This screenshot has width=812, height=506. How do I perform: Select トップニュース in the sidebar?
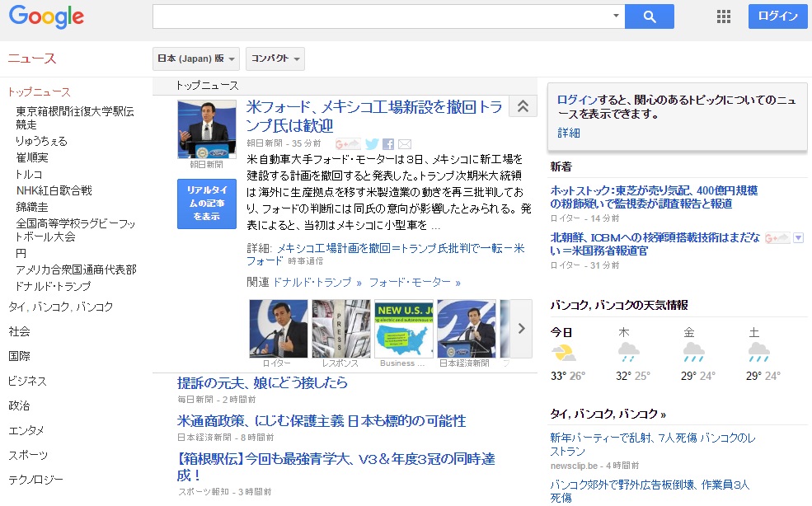click(x=40, y=92)
